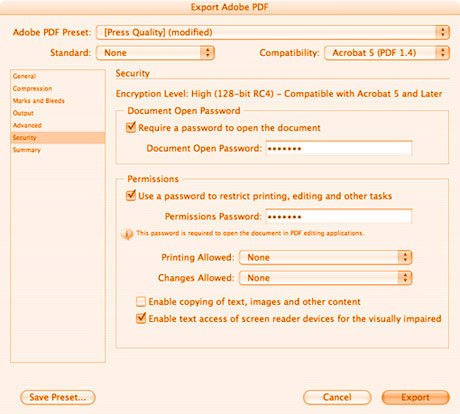Open the Printing Allowed dropdown
460x414 pixels.
[326, 257]
